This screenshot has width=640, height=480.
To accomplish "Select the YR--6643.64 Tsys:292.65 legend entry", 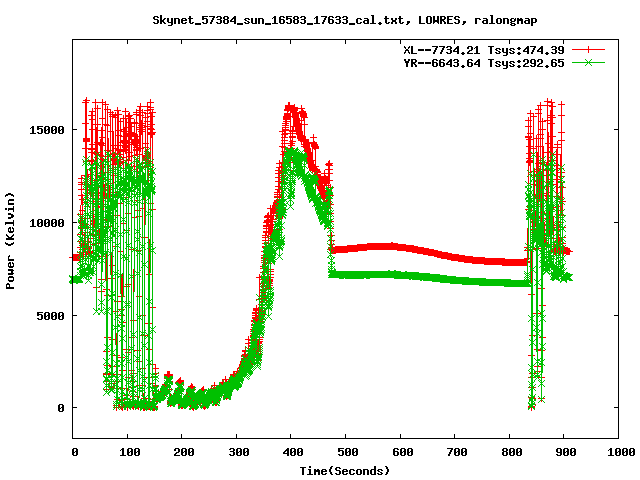I will pyautogui.click(x=484, y=63).
